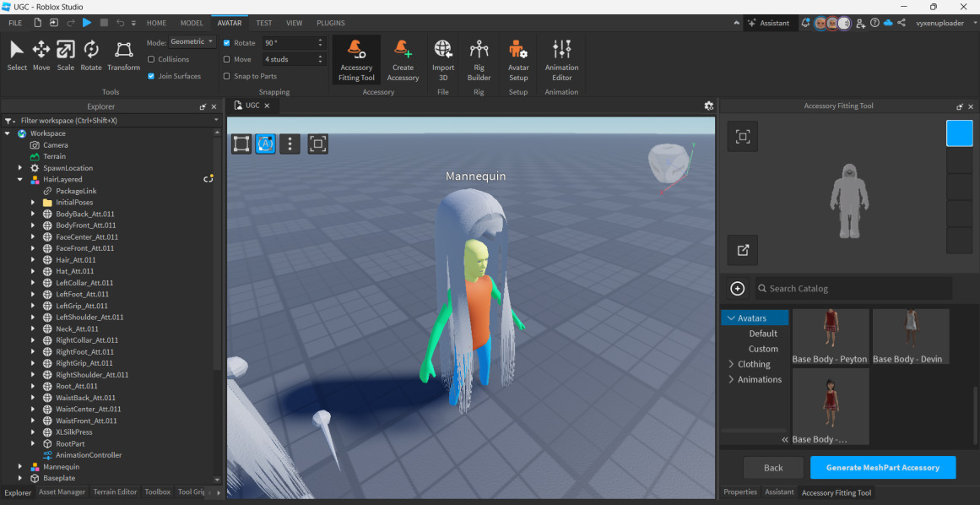The width and height of the screenshot is (980, 505).
Task: Click the Share icon in top bar
Action: tap(901, 23)
